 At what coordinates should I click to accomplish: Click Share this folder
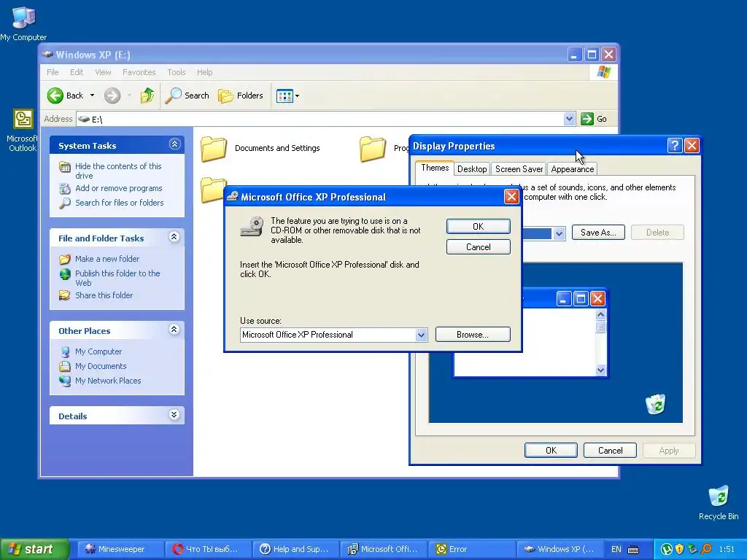[104, 296]
